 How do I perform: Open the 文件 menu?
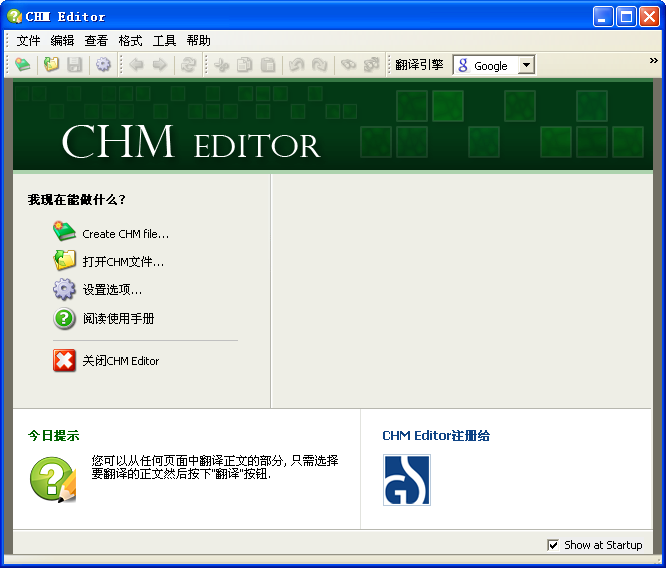(x=28, y=41)
